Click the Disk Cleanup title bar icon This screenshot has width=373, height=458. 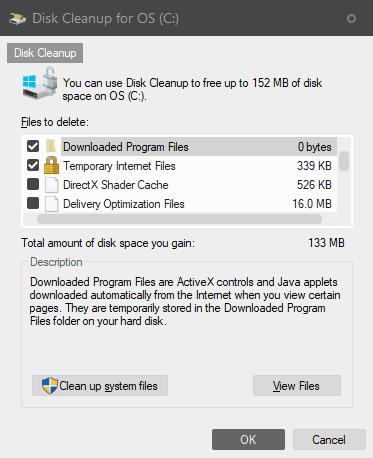(17, 19)
